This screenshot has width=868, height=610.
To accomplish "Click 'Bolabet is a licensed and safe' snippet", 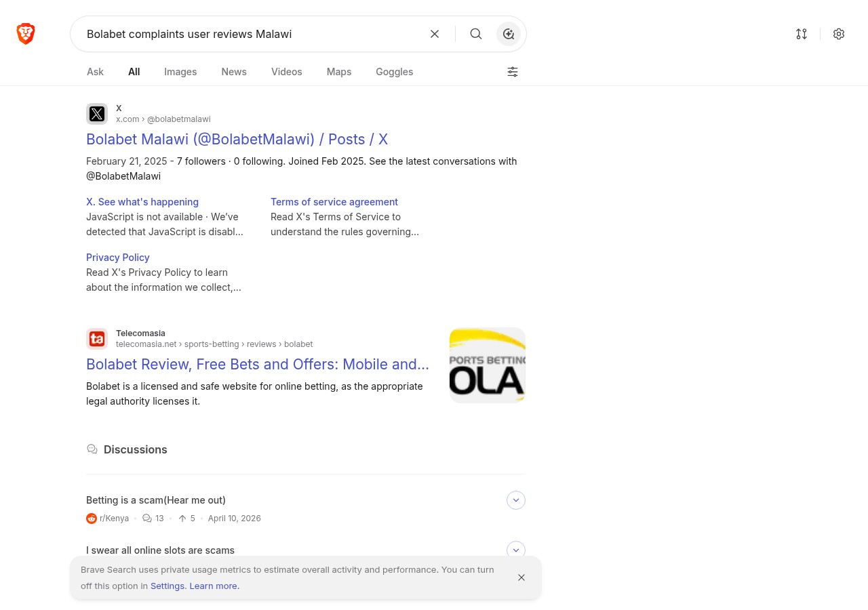I will 254,394.
